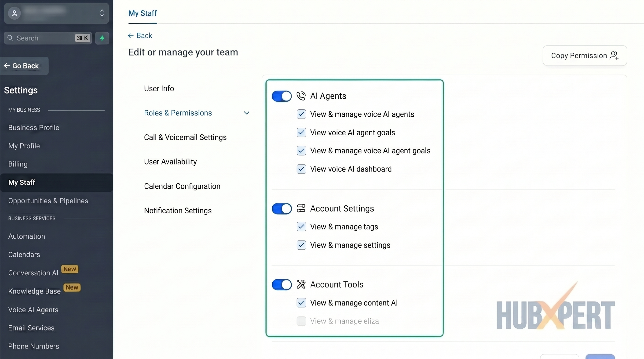
Task: Click the Account Tools wrench icon
Action: click(301, 284)
